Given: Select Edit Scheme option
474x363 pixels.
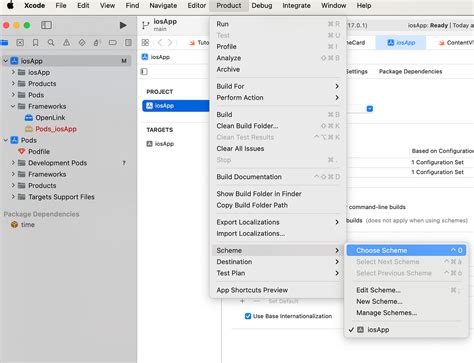Looking at the screenshot, I should pos(406,290).
